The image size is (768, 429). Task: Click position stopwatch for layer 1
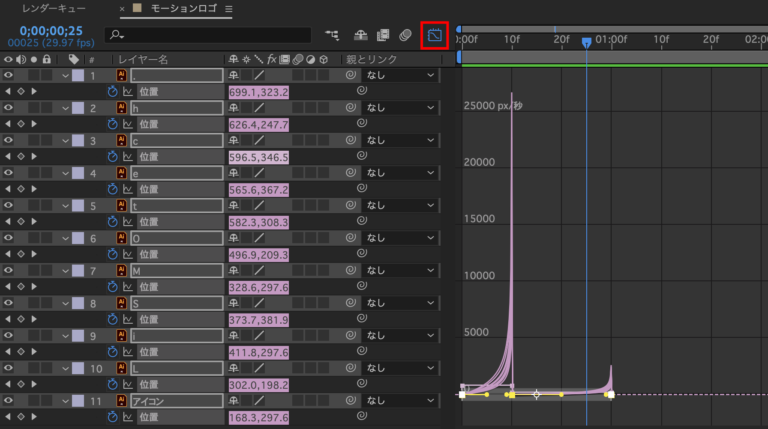113,91
